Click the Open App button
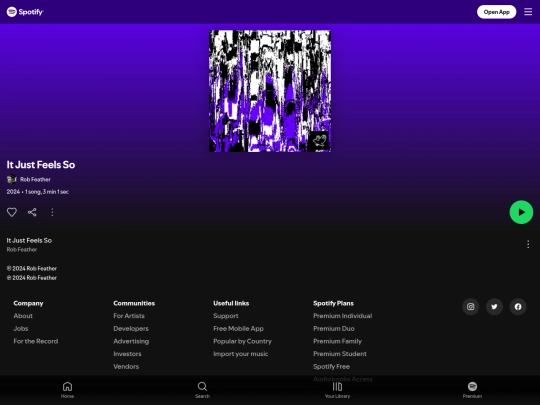540x405 pixels. click(496, 12)
